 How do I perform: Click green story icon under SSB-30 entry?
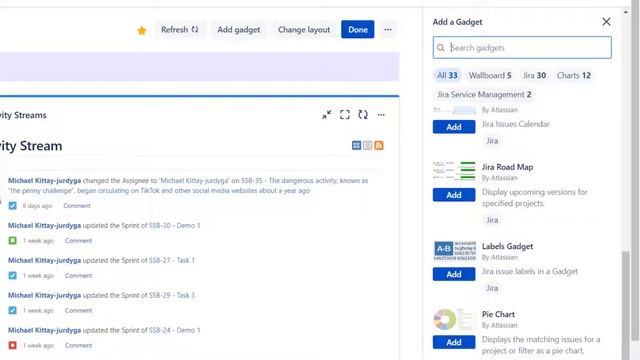pos(13,241)
